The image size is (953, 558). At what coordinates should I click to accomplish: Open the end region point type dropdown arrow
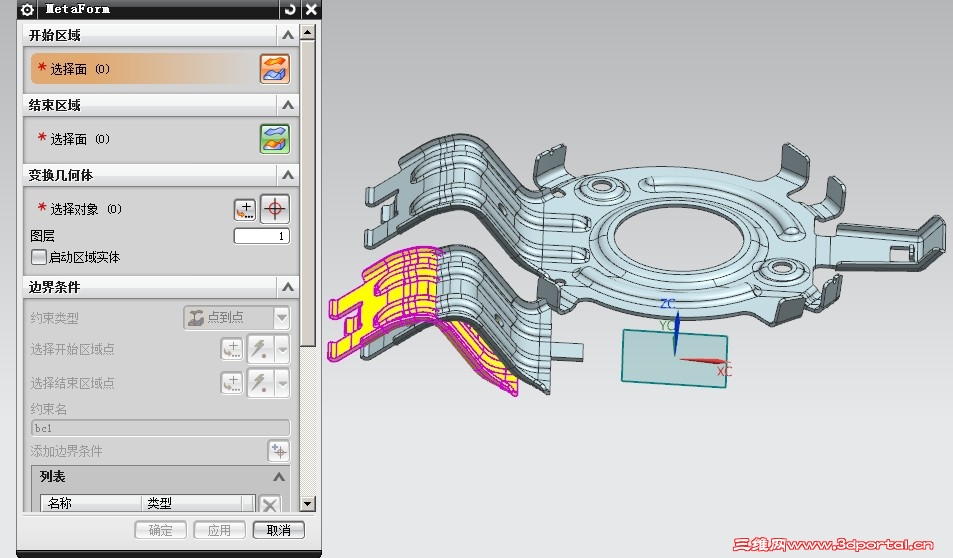(282, 383)
